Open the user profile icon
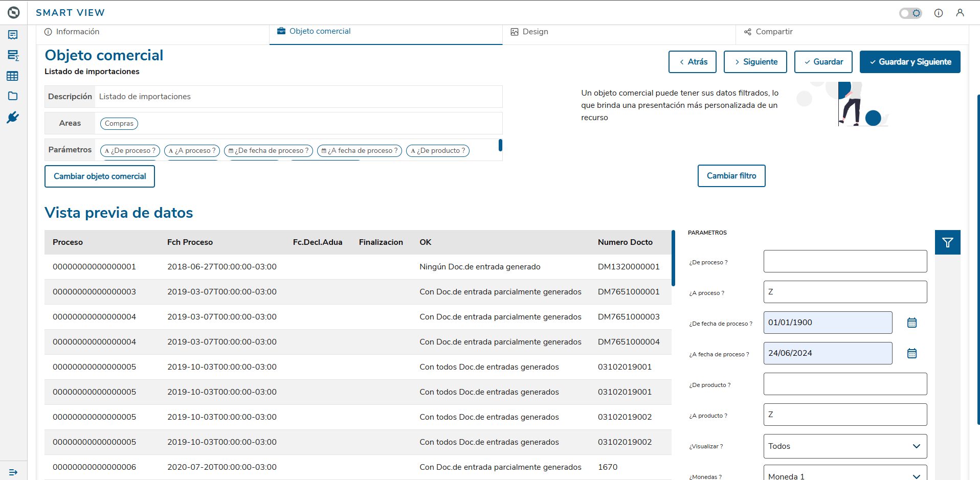Viewport: 980px width, 480px height. [960, 13]
